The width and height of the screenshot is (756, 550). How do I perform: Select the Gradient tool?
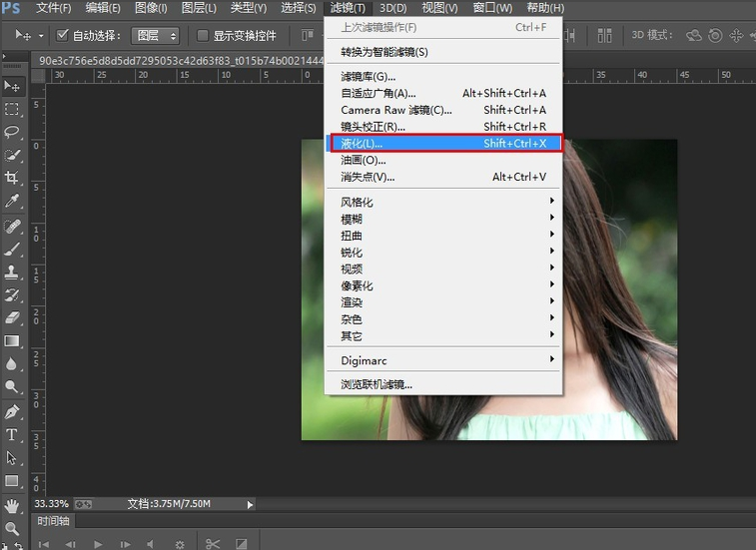point(13,340)
